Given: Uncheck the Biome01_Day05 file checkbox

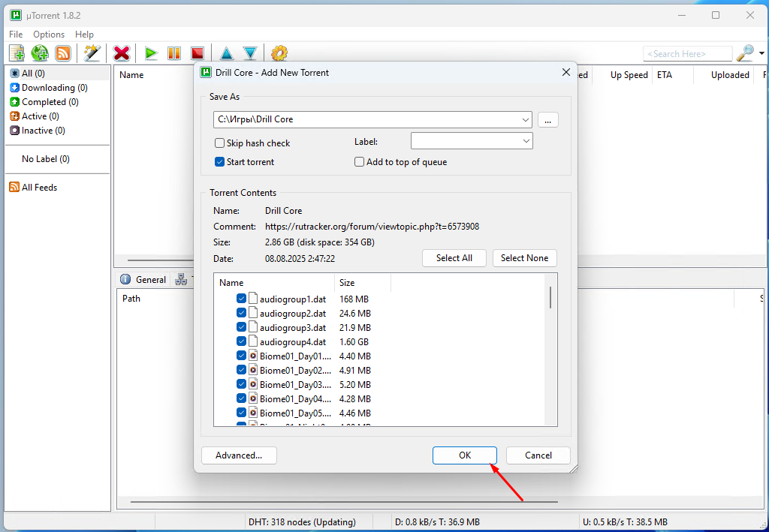Looking at the screenshot, I should click(241, 413).
